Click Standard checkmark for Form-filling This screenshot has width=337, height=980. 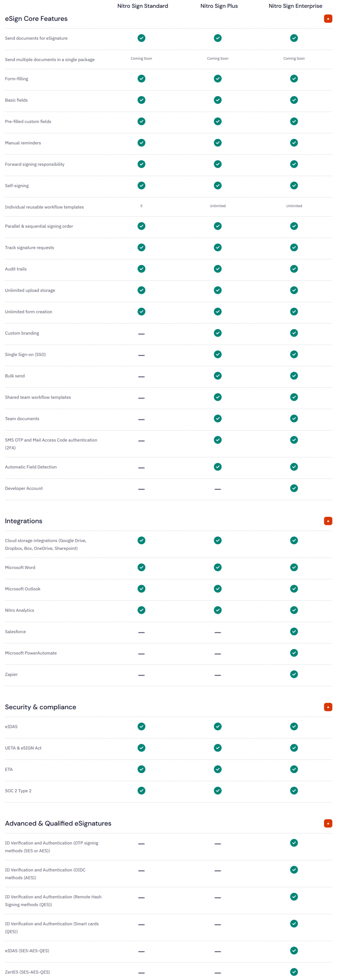tap(141, 79)
